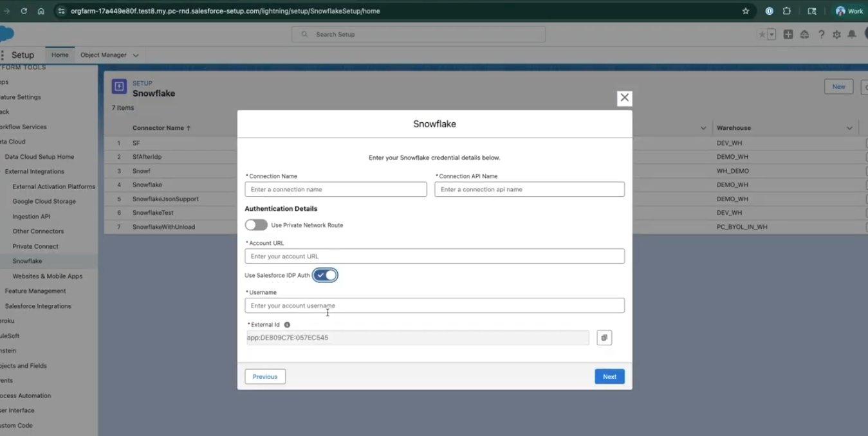Viewport: 868px width, 436px height.
Task: Close the Snowflake dialog with the X
Action: click(624, 98)
